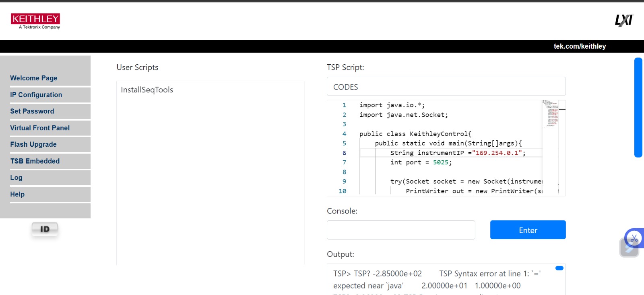644x295 pixels.
Task: Click the LXI logo icon
Action: tap(623, 20)
